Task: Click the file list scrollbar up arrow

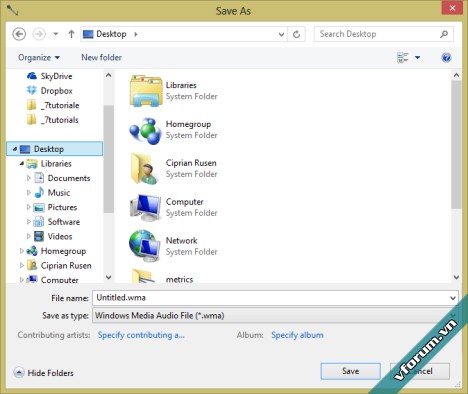Action: point(456,75)
